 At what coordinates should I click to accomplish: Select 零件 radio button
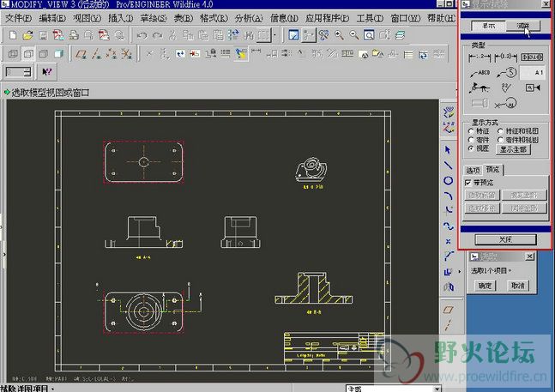[x=471, y=140]
